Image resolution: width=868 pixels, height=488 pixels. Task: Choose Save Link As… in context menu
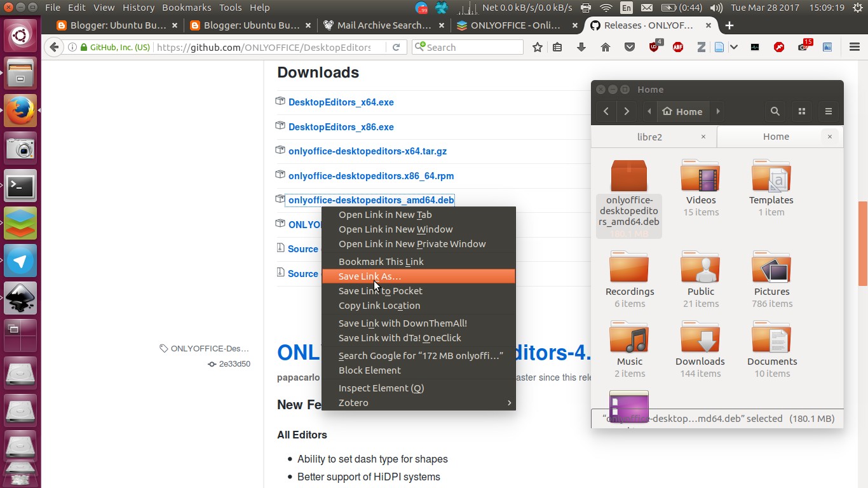pos(419,276)
